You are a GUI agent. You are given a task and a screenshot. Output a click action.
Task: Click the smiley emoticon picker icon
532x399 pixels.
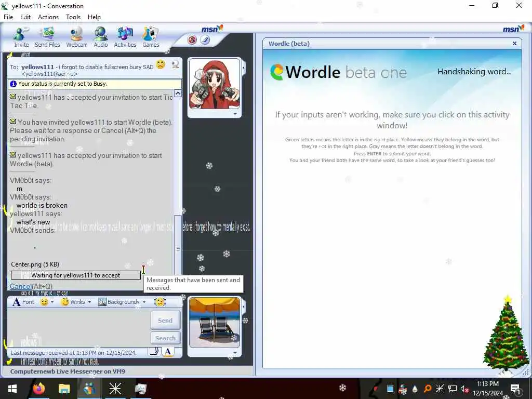point(44,302)
